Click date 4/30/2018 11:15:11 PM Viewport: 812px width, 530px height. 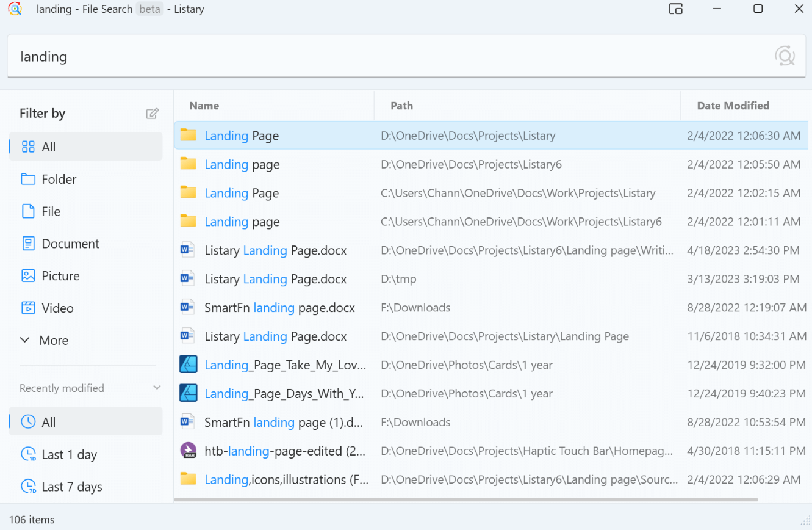coord(746,451)
